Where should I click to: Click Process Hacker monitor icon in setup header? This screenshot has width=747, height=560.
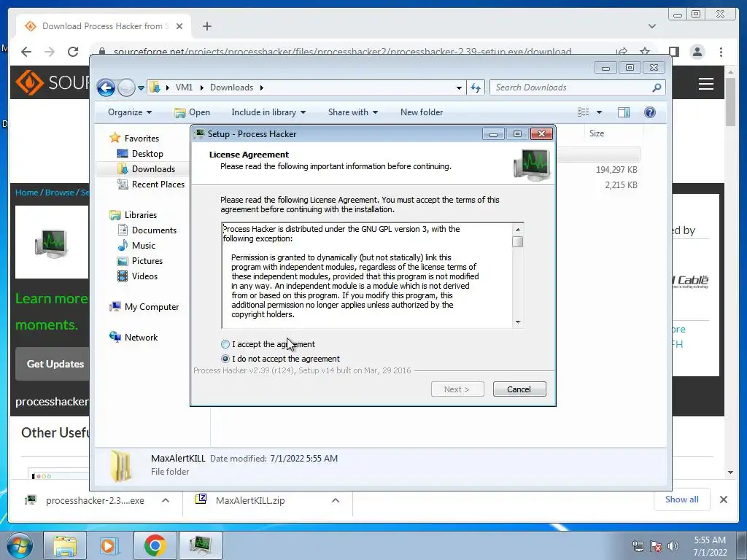point(532,165)
